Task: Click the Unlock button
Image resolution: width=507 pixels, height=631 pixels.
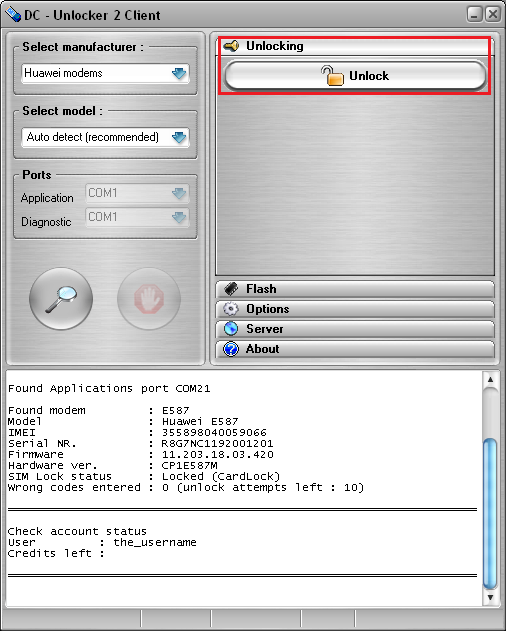Action: point(355,76)
